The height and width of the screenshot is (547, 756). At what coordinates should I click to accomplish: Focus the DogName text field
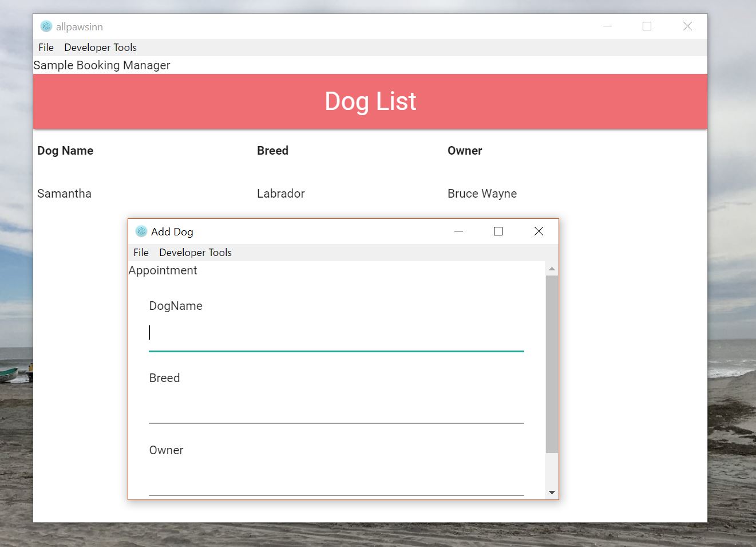(336, 334)
